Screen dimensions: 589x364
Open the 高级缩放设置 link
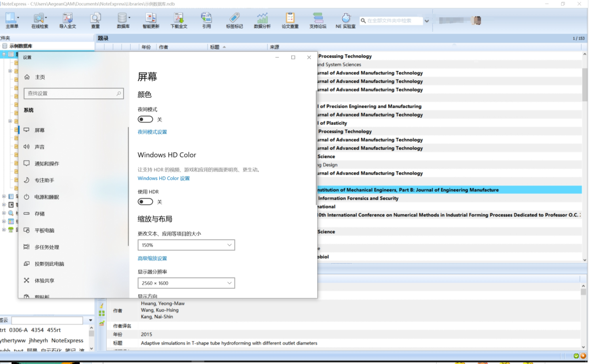click(x=152, y=258)
